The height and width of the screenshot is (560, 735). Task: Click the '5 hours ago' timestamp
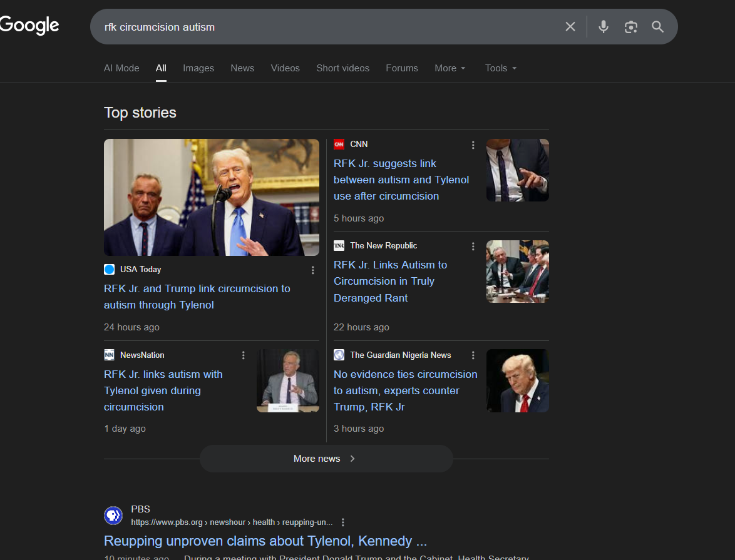tap(359, 218)
